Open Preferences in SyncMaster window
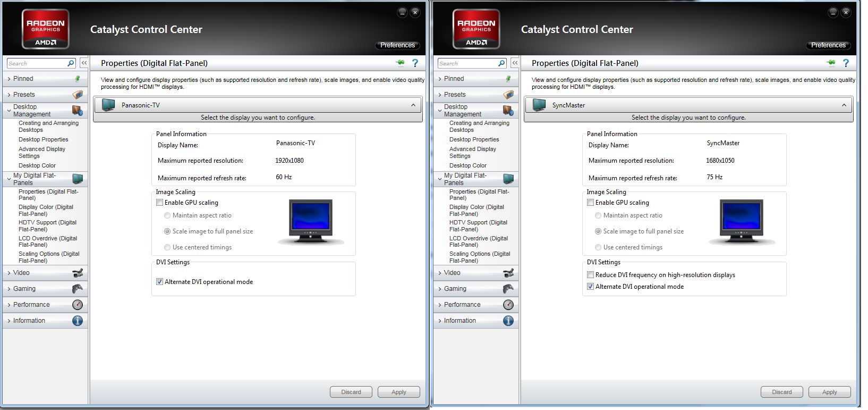Image resolution: width=868 pixels, height=410 pixels. click(x=828, y=45)
